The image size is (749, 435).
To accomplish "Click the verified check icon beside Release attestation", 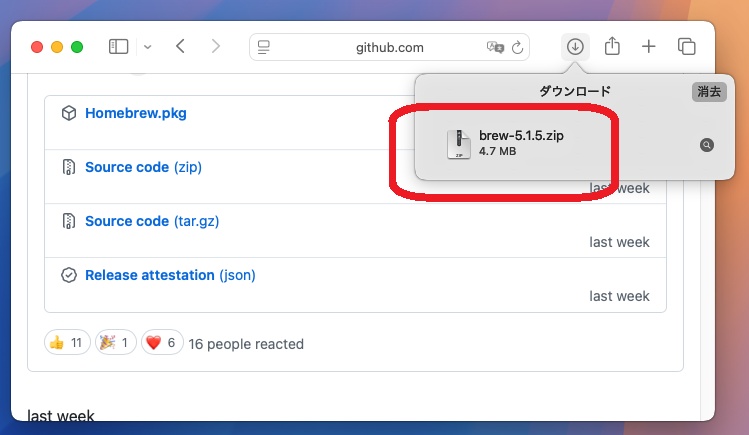I will [69, 275].
